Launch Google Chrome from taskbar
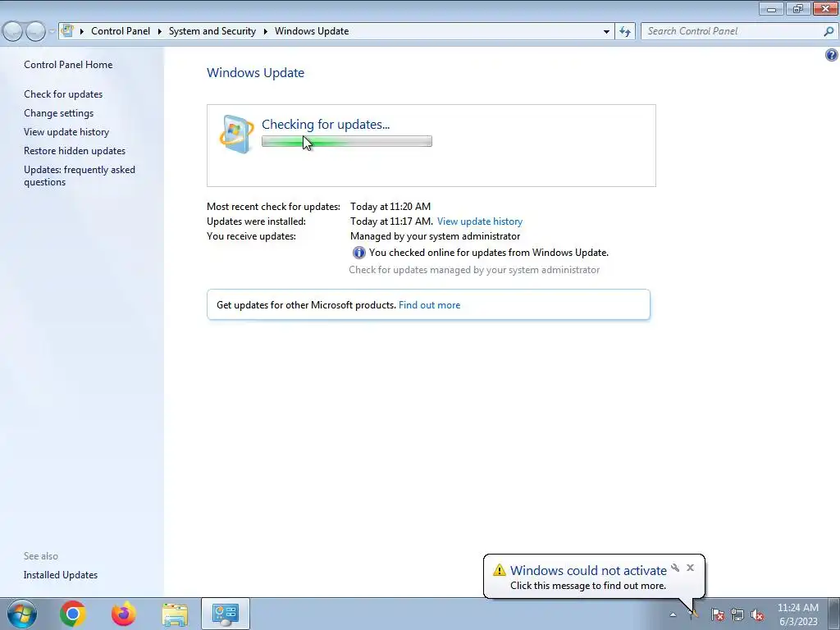840x630 pixels. [x=73, y=614]
